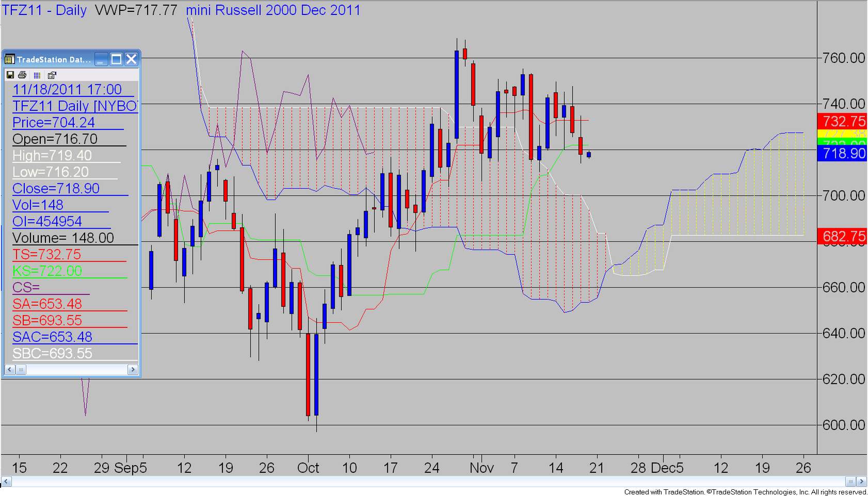Click the red 732.75 price marker
The image size is (868, 496).
[x=842, y=121]
